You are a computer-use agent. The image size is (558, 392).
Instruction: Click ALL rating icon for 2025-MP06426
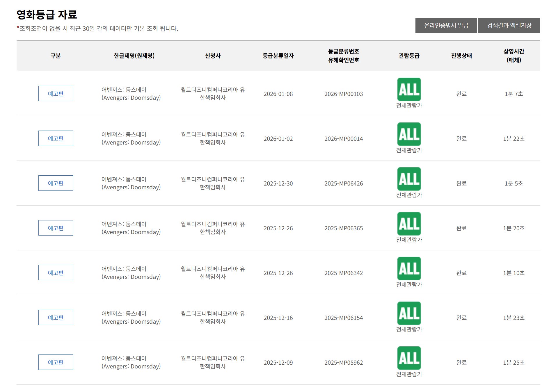(409, 179)
